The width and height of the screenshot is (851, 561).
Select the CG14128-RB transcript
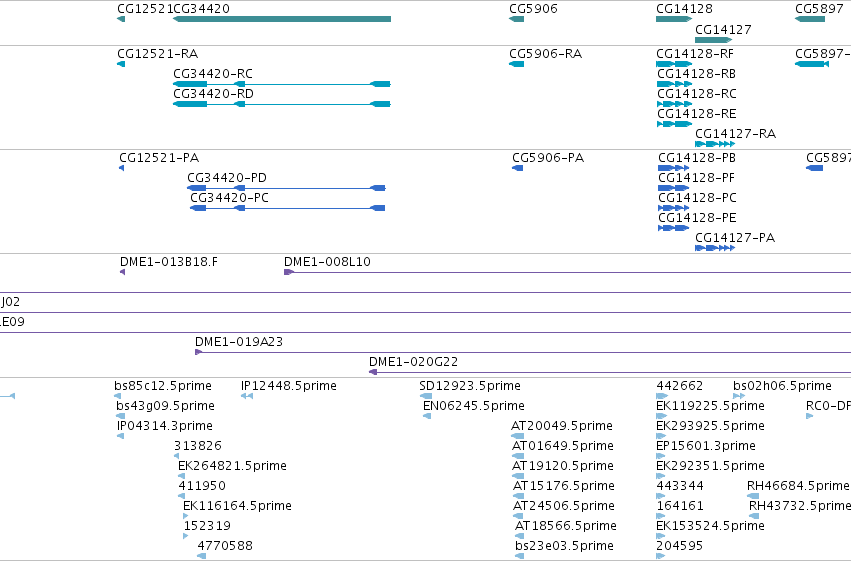[x=674, y=84]
